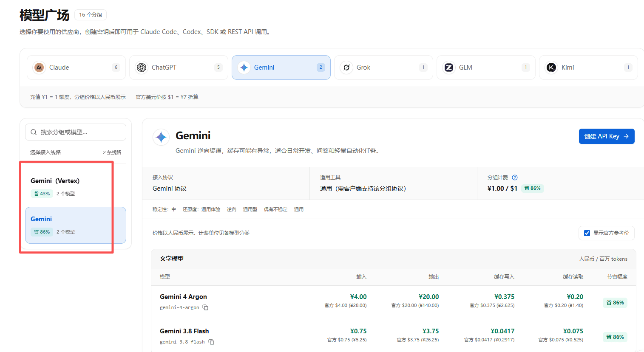Screen dimensions: 644x352
Task: Click the 节省幅度 column header
Action: coord(617,277)
